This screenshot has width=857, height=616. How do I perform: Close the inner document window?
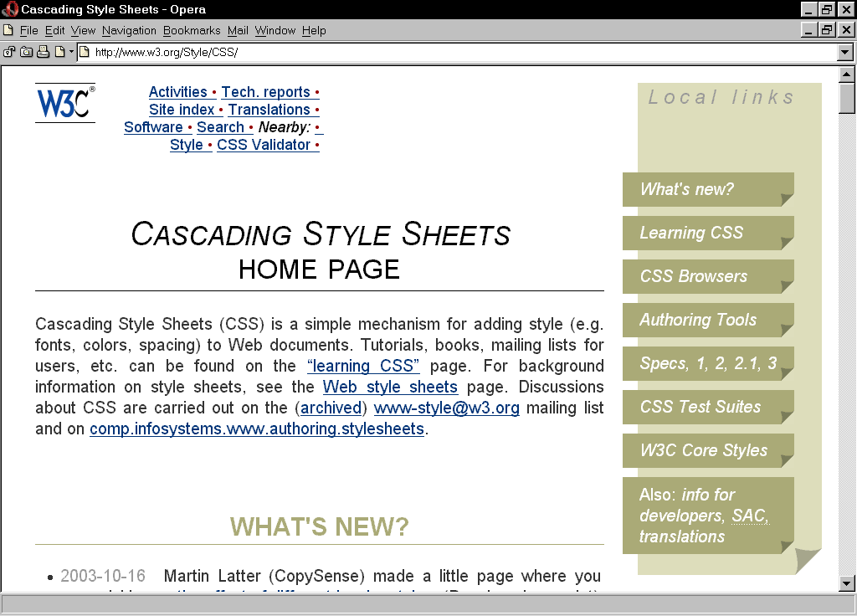(x=846, y=30)
